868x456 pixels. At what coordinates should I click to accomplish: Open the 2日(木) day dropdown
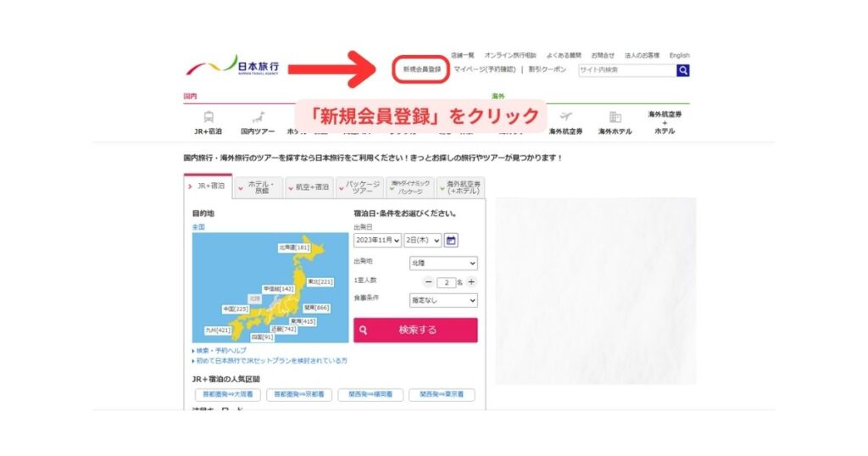[422, 240]
